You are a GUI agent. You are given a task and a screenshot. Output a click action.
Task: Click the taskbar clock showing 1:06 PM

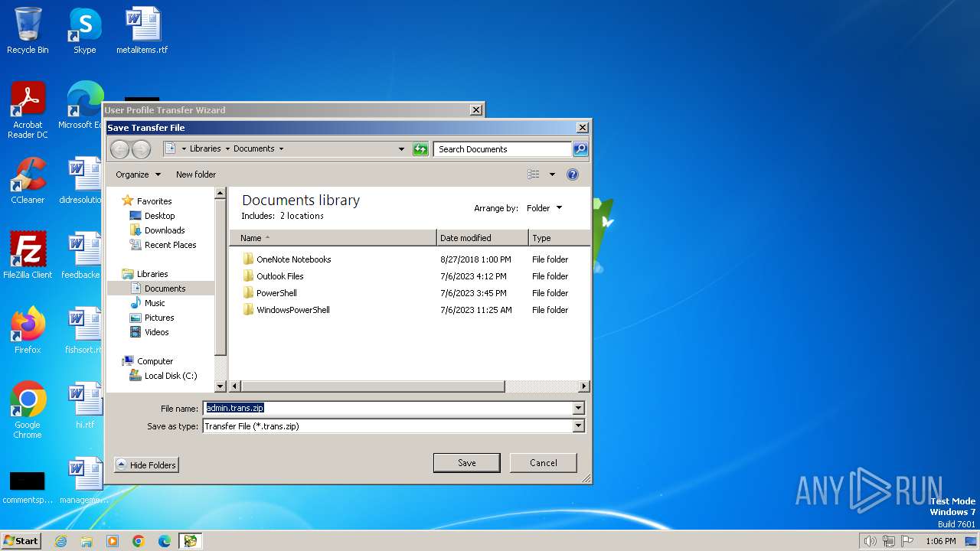(x=940, y=541)
